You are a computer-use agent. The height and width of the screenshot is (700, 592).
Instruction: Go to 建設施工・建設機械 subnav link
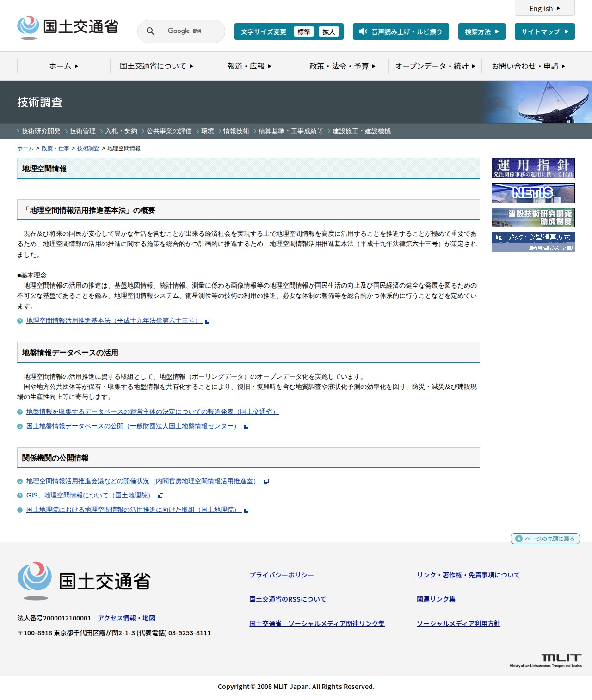point(362,131)
